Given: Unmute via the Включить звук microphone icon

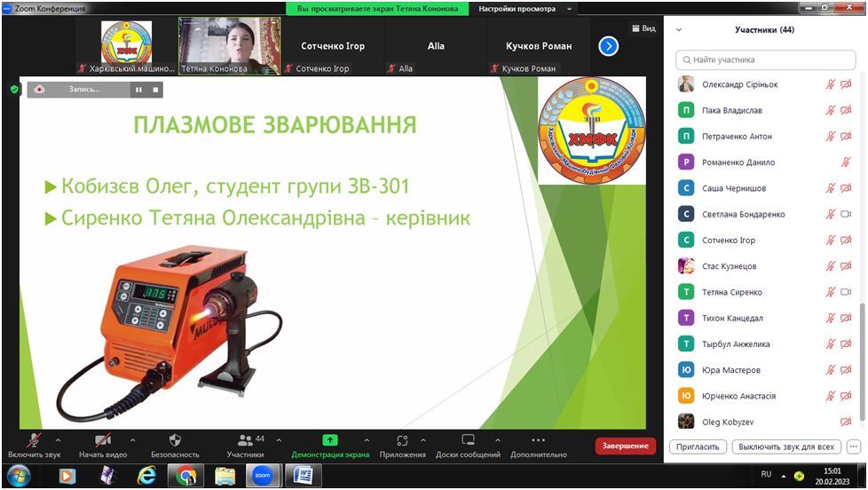Looking at the screenshot, I should coord(34,440).
